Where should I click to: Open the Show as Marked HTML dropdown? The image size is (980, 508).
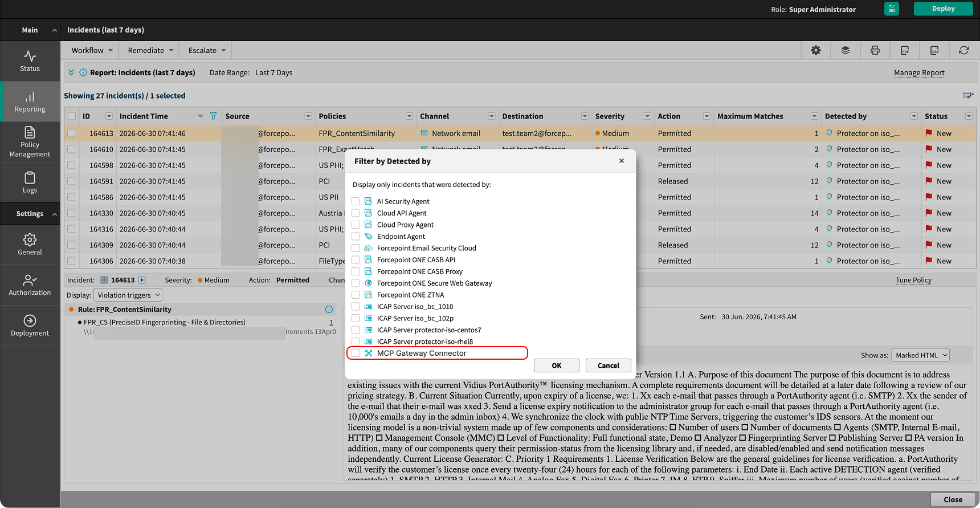(920, 355)
